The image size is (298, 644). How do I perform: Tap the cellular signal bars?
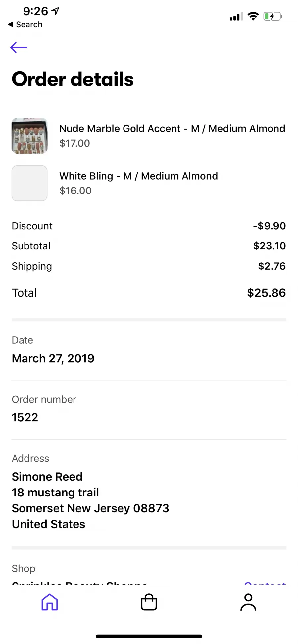point(236,17)
